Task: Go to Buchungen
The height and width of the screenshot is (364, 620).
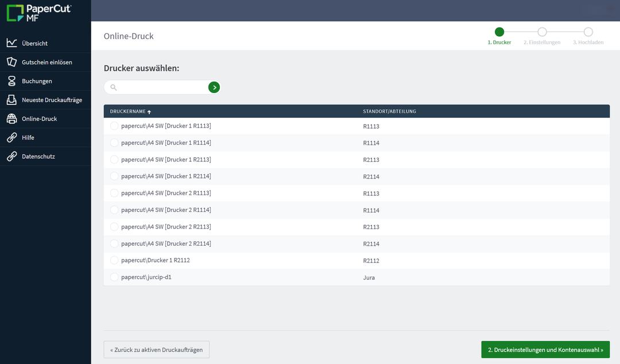Action: tap(45, 81)
